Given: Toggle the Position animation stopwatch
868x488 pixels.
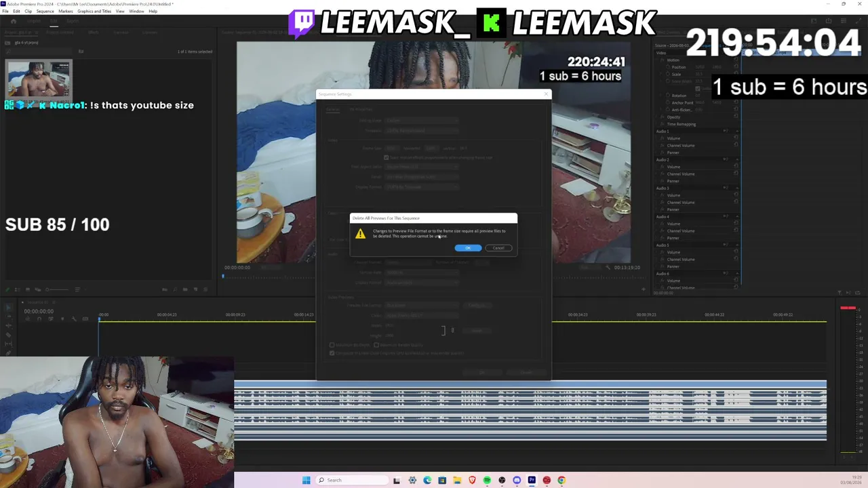Looking at the screenshot, I should point(668,67).
